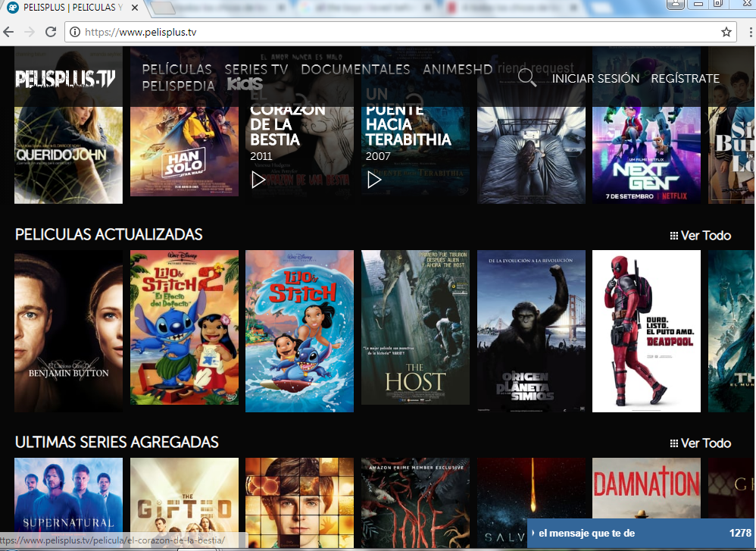Open the Lilo & Stitch surfing poster

(x=299, y=331)
